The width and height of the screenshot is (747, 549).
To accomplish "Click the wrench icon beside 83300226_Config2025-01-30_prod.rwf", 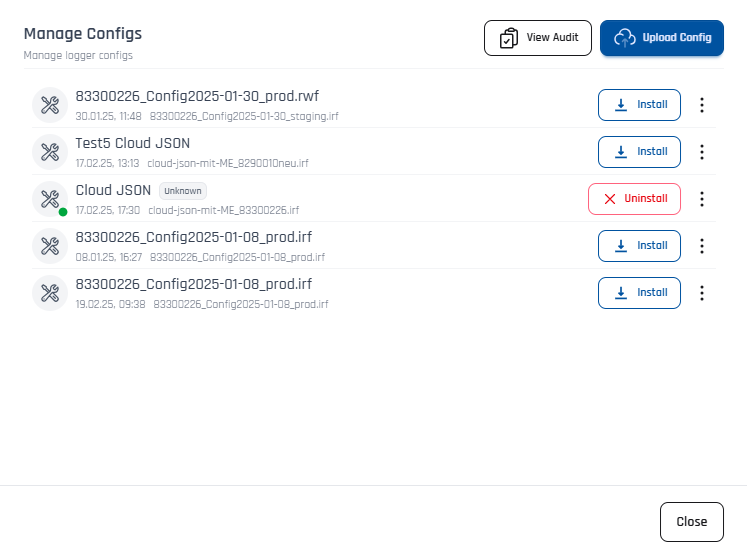I will click(x=49, y=105).
